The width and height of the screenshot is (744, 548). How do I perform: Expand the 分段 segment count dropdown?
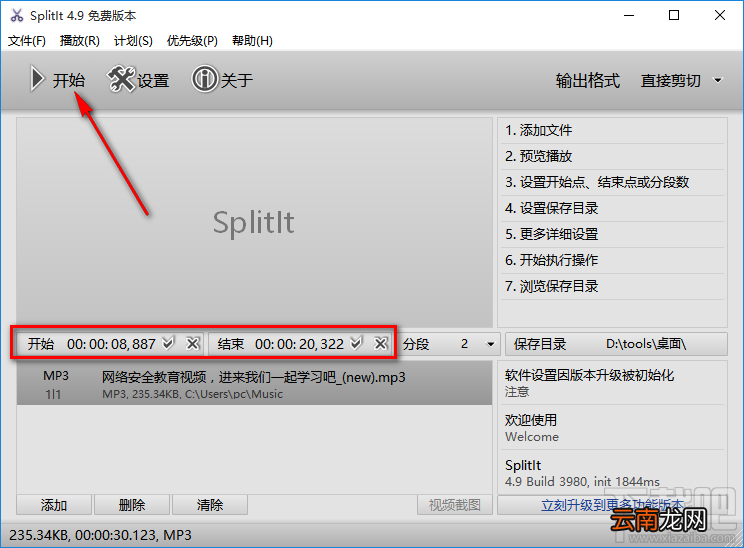pyautogui.click(x=491, y=344)
